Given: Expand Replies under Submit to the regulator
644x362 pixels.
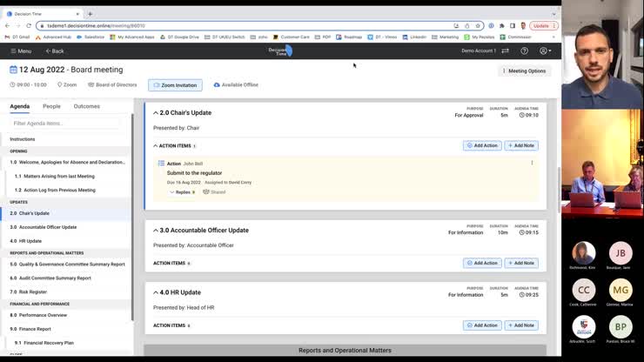Looking at the screenshot, I should (172, 192).
